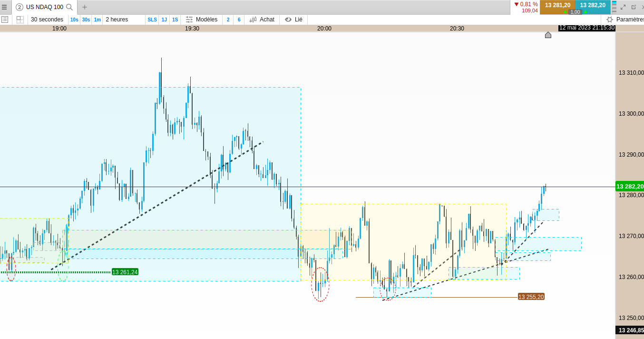Click the 13 246,85 cursor price label
Viewport: 644px width, 339px height.
630,330
